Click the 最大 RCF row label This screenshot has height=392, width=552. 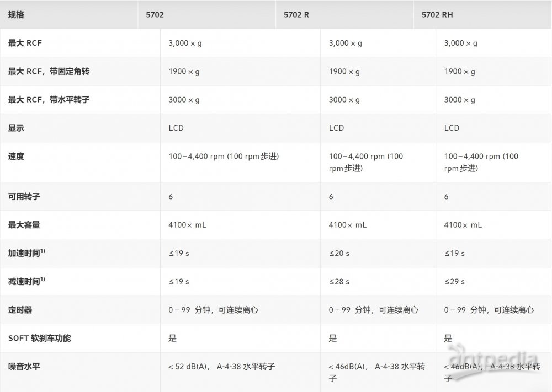coord(25,43)
